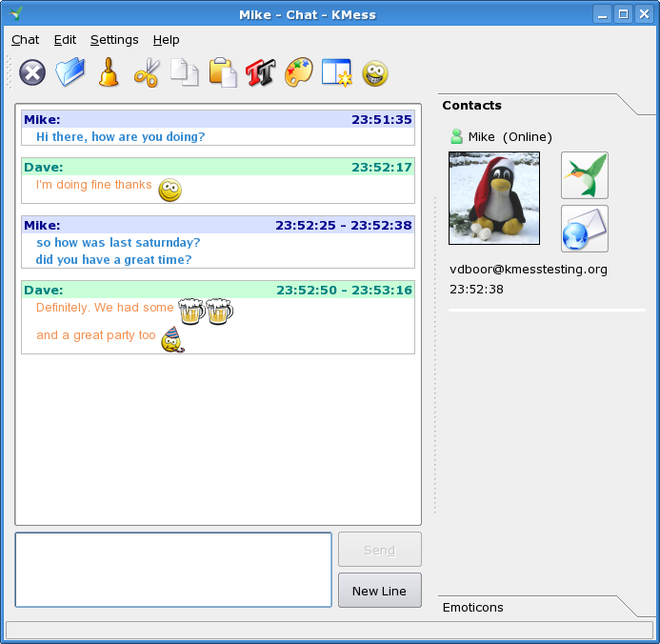The width and height of the screenshot is (660, 644).
Task: Click the email envelope globe button
Action: [x=584, y=229]
